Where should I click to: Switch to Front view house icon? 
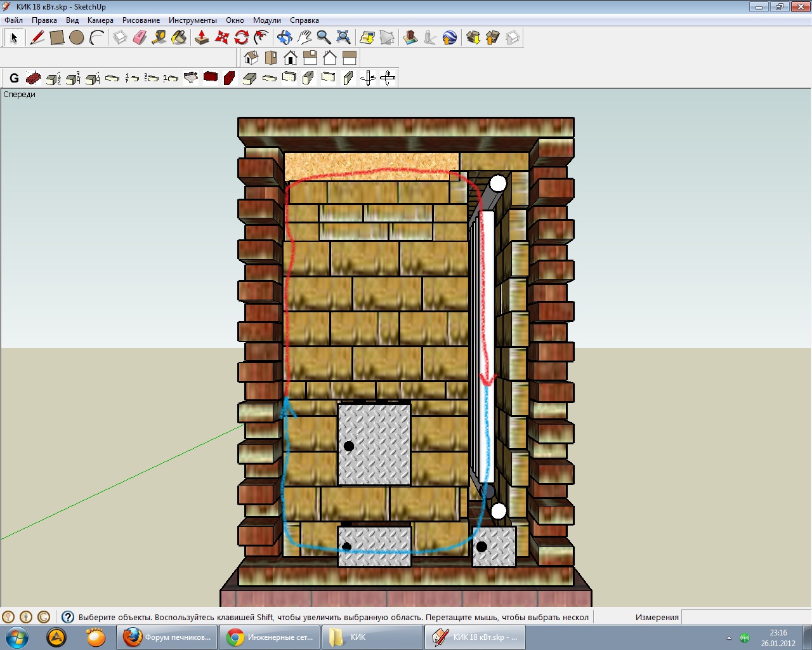[x=291, y=58]
